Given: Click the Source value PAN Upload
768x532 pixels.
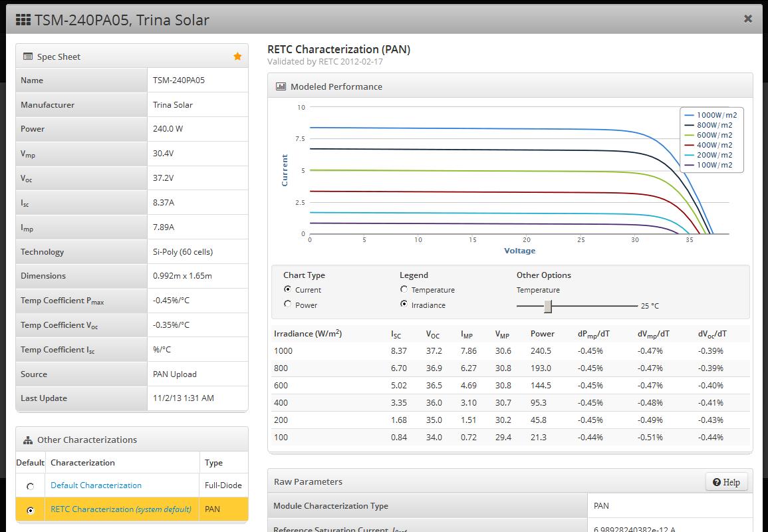Looking at the screenshot, I should click(x=174, y=374).
